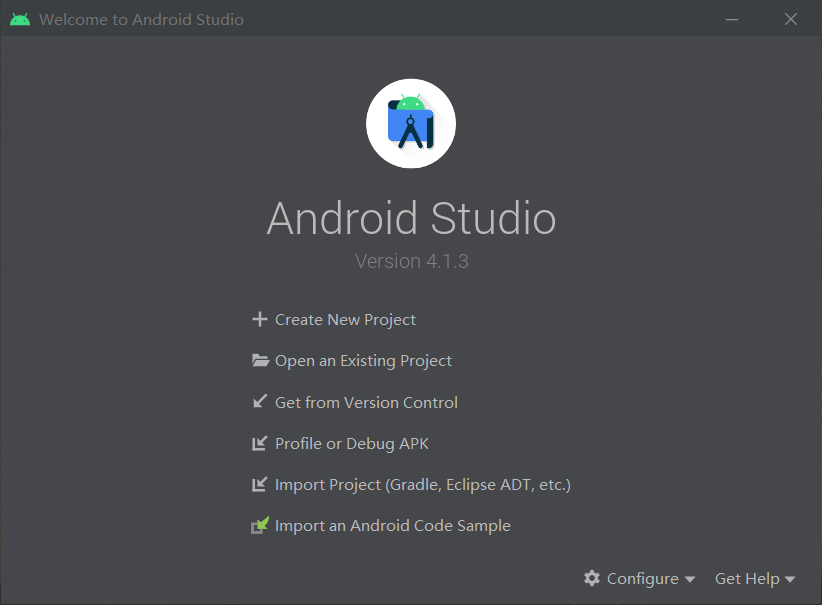Open an Existing Project
The width and height of the screenshot is (822, 605).
[x=363, y=360]
